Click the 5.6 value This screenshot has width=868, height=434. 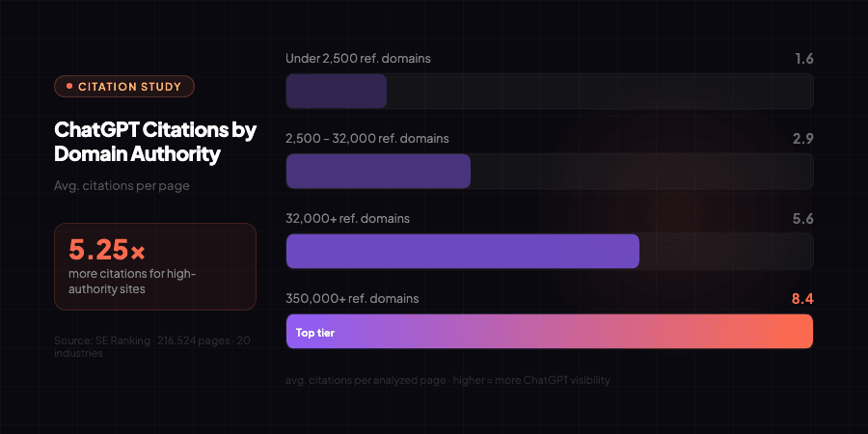pos(803,219)
